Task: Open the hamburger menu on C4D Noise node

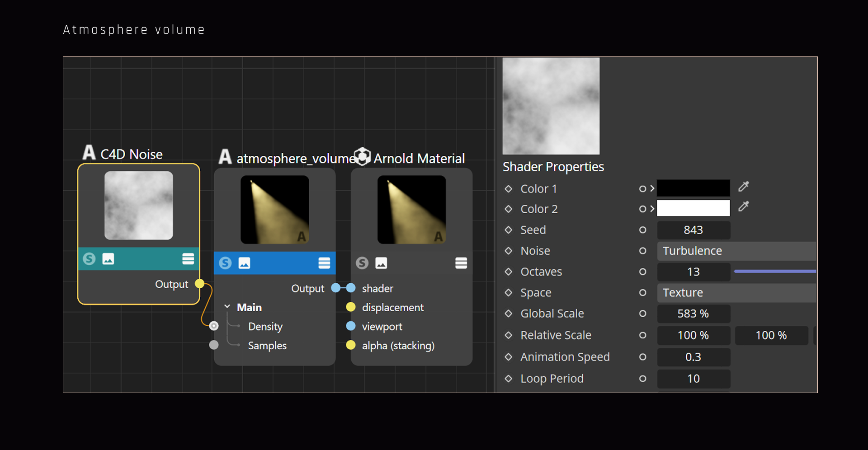Action: [x=188, y=259]
